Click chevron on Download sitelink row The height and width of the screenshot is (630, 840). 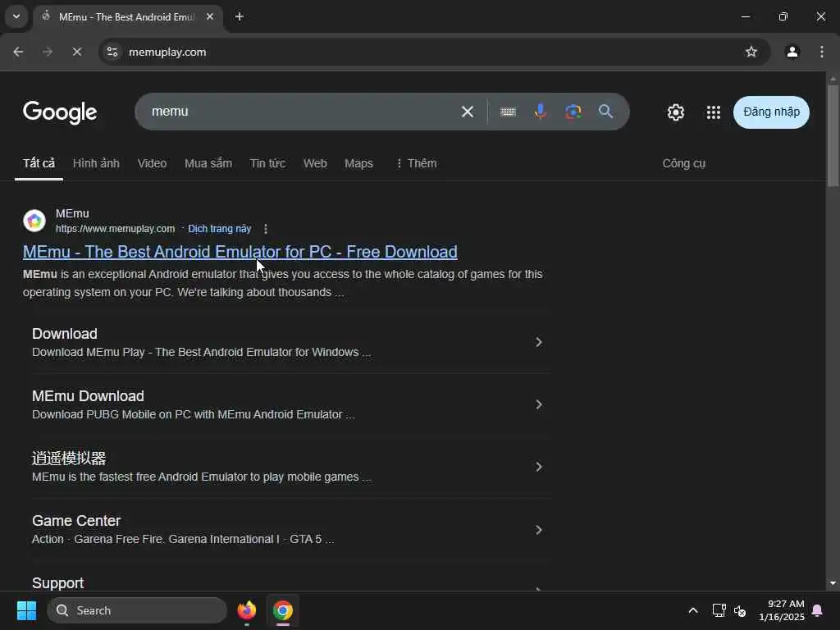pos(539,342)
